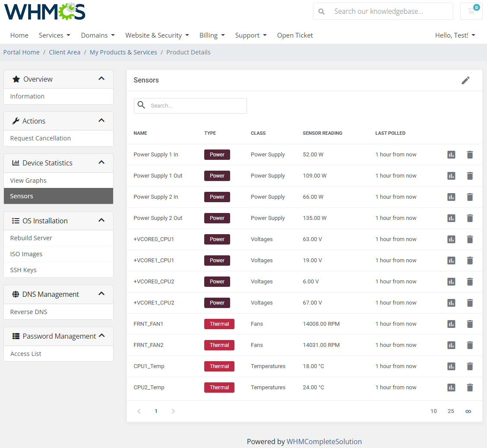View the chart icon for CPU1_Temp sensor
The height and width of the screenshot is (448, 487).
(x=451, y=366)
